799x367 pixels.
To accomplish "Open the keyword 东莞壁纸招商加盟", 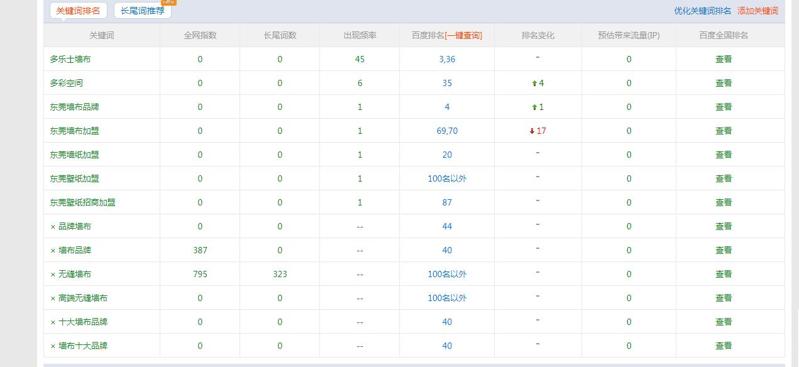I will tap(83, 202).
